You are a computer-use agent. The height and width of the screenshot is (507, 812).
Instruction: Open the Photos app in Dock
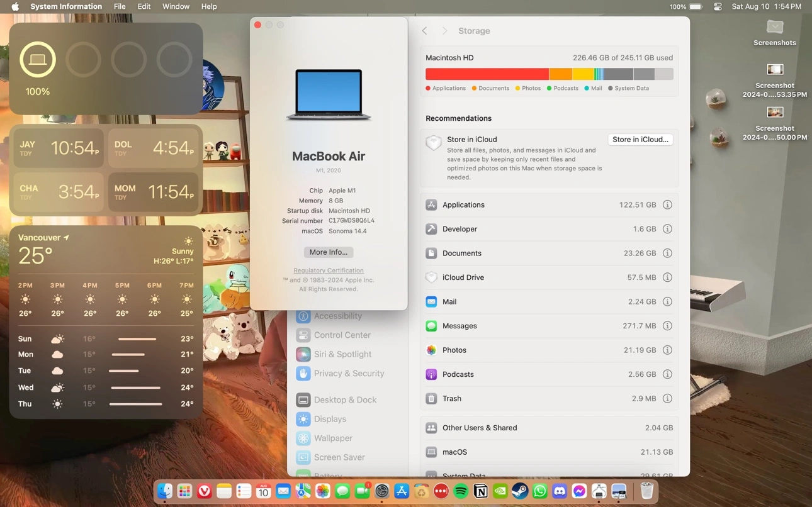[323, 491]
